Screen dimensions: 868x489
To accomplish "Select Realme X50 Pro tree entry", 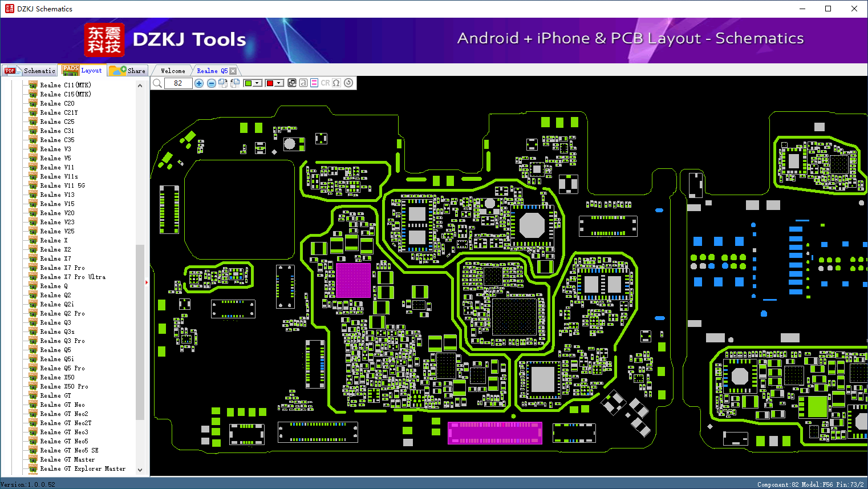I will 64,386.
